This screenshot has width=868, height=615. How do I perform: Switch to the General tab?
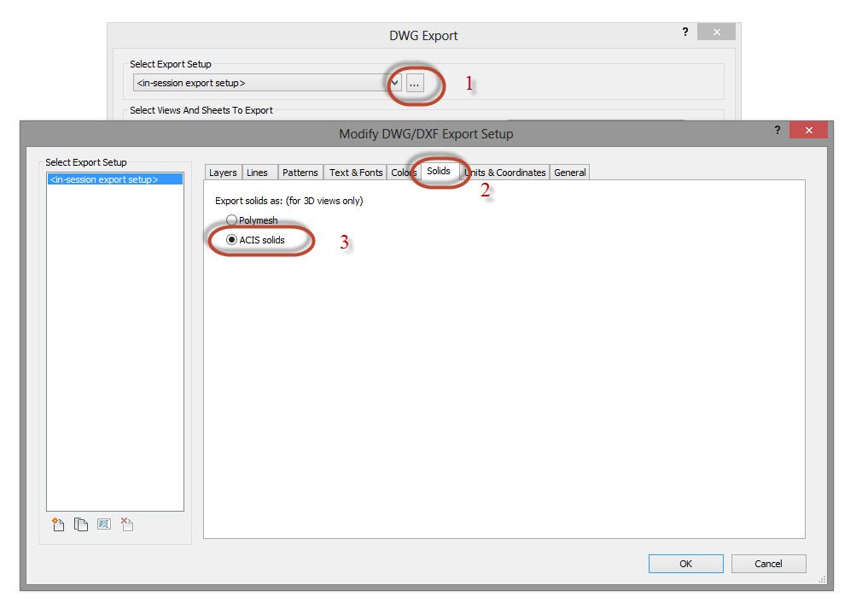coord(569,172)
